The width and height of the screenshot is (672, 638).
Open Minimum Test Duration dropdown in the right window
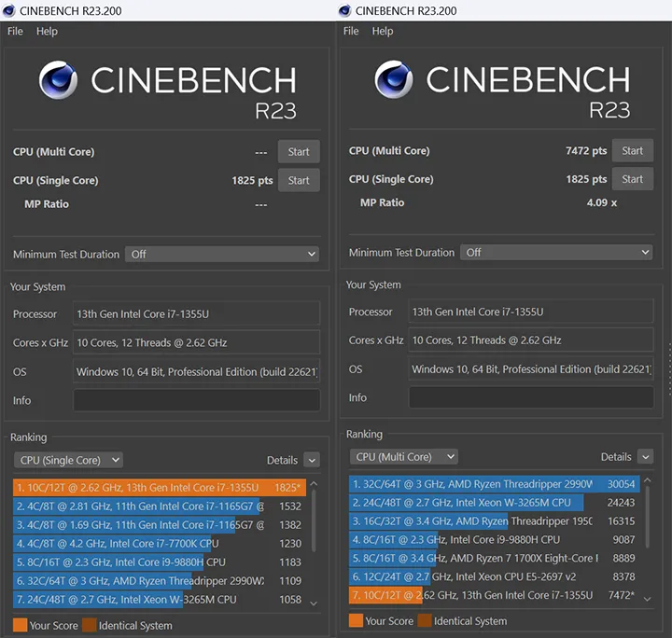pyautogui.click(x=556, y=252)
